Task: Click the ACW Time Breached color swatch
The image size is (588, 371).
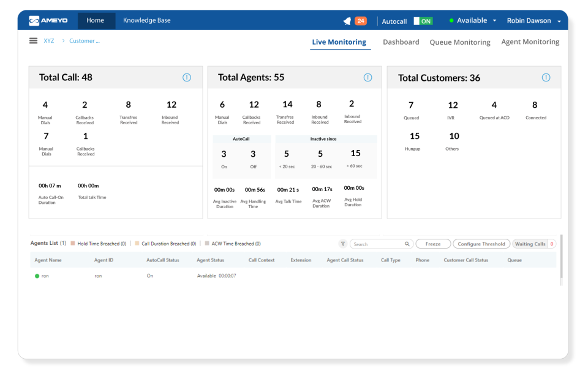Action: coord(206,244)
